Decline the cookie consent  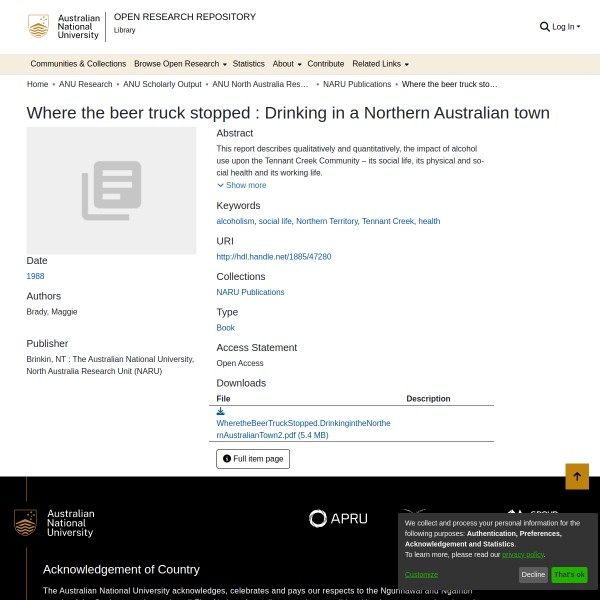tap(533, 575)
